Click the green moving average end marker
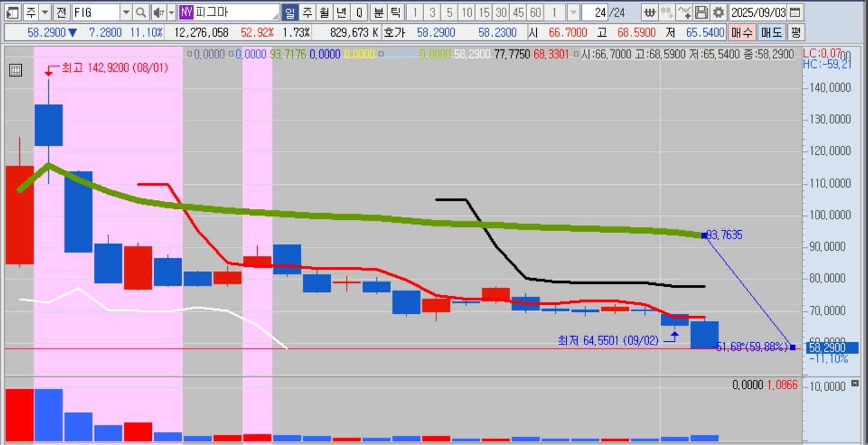The width and height of the screenshot is (868, 445). [x=704, y=235]
